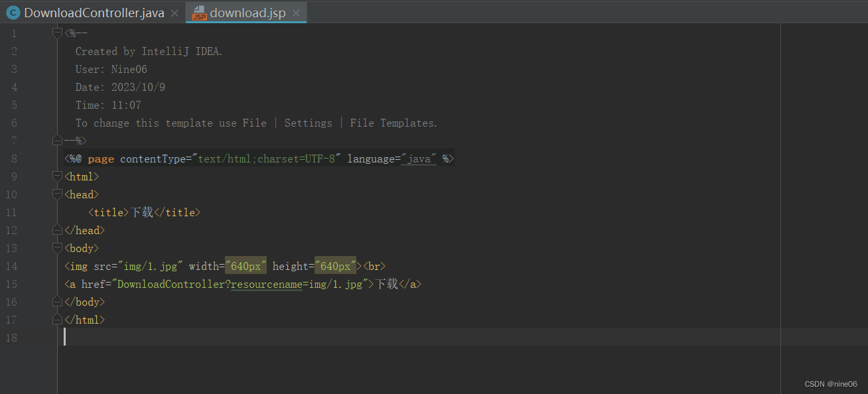The image size is (868, 394).
Task: Collapse the head section fold arrow
Action: (56, 194)
